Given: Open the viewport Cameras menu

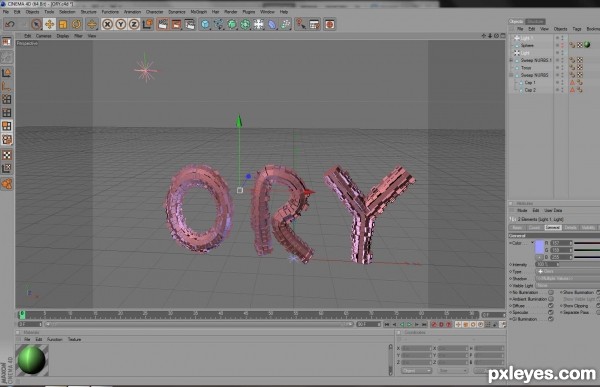Looking at the screenshot, I should tap(43, 36).
